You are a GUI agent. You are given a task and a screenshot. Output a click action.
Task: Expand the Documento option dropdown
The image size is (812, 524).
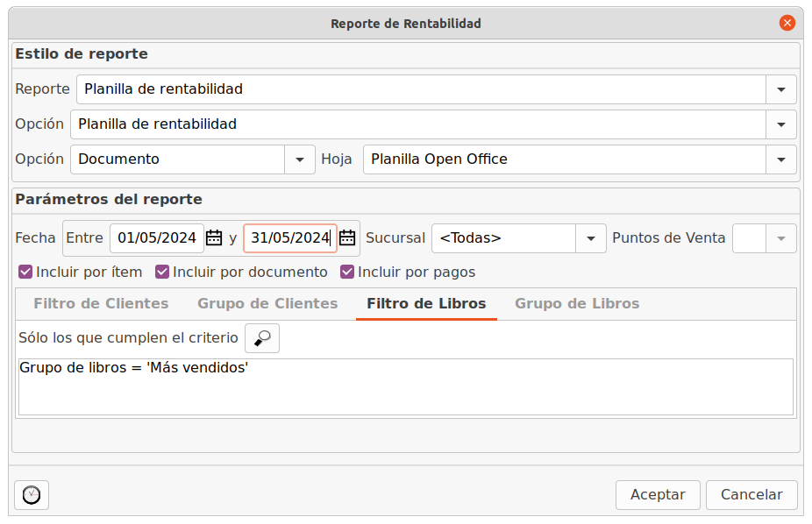(299, 159)
